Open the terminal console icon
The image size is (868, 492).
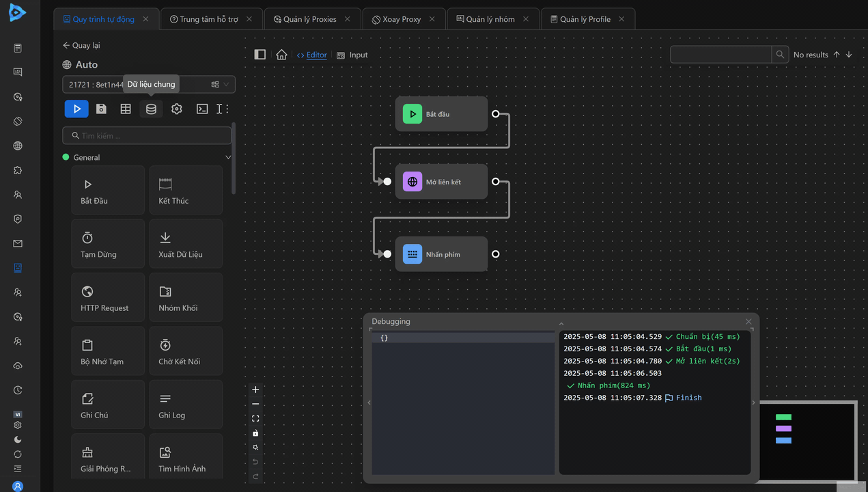pyautogui.click(x=202, y=109)
